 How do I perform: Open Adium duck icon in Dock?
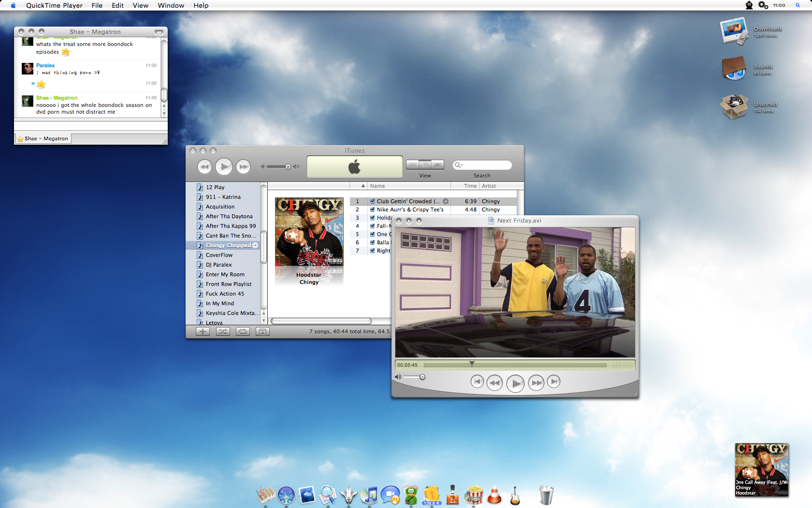pyautogui.click(x=411, y=495)
